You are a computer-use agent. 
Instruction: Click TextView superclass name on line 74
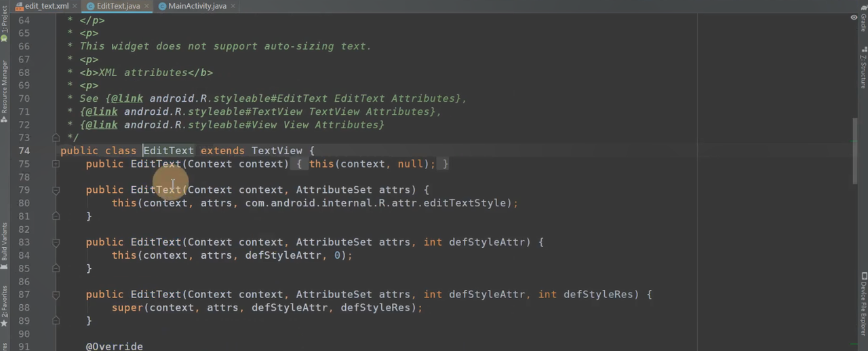click(276, 151)
